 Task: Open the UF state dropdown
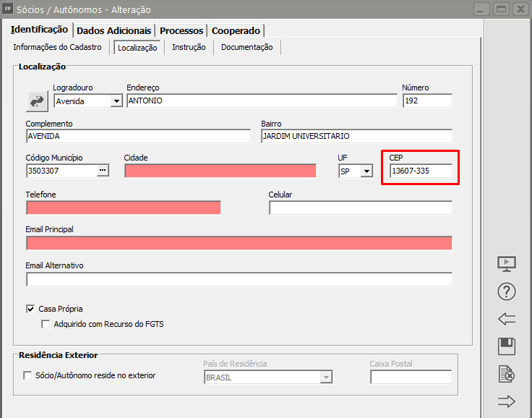coord(366,171)
